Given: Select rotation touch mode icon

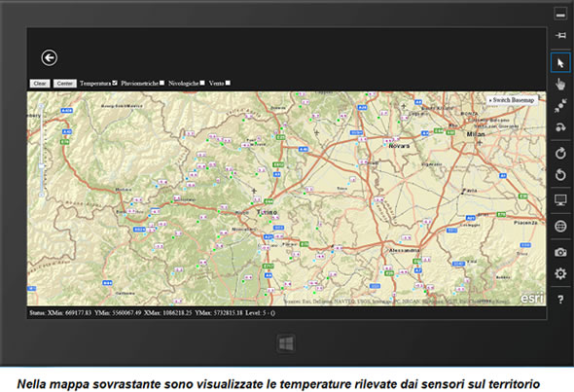Looking at the screenshot, I should pyautogui.click(x=560, y=127).
